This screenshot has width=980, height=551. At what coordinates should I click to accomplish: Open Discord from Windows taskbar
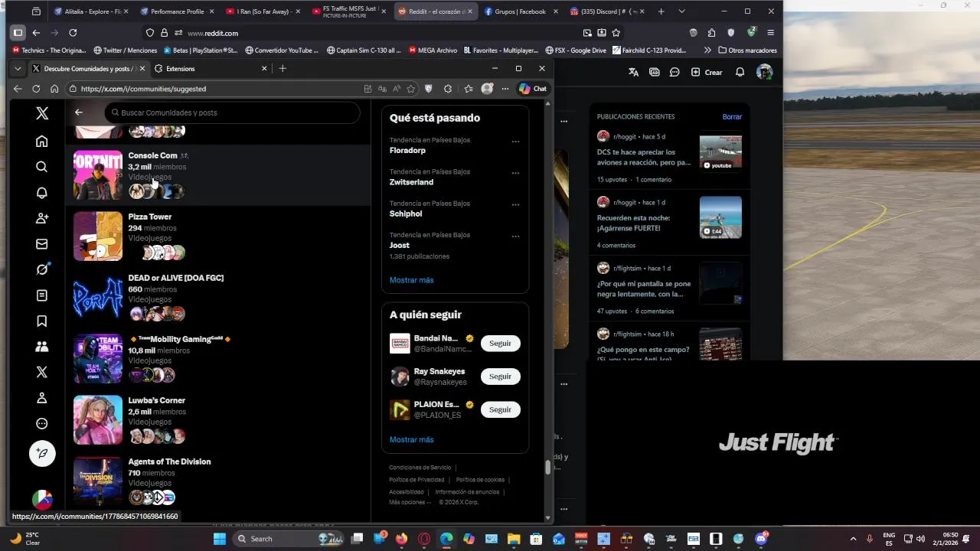point(761,538)
